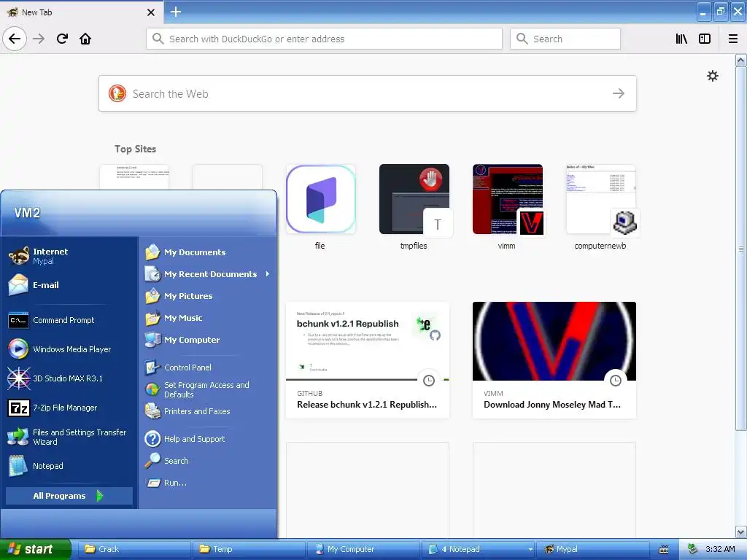Viewport: 747px width, 560px height.
Task: Switch to Crack folder taskbar button
Action: (133, 549)
